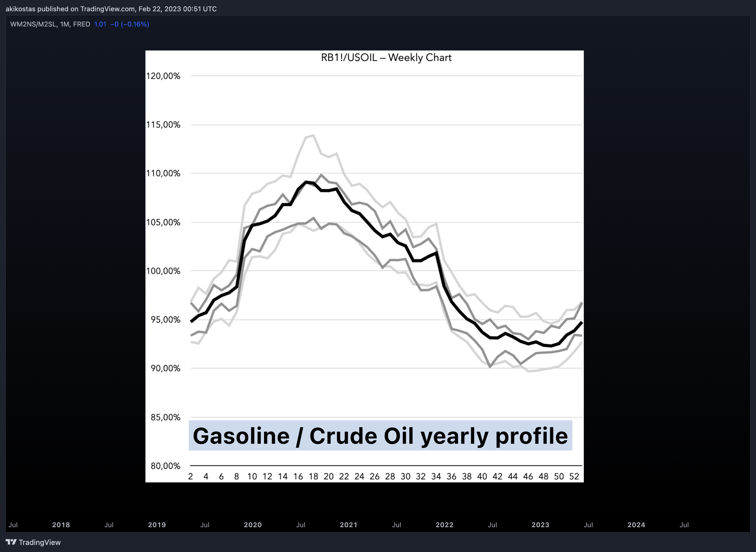Click the 100,00% axis label
The height and width of the screenshot is (552, 756).
163,271
